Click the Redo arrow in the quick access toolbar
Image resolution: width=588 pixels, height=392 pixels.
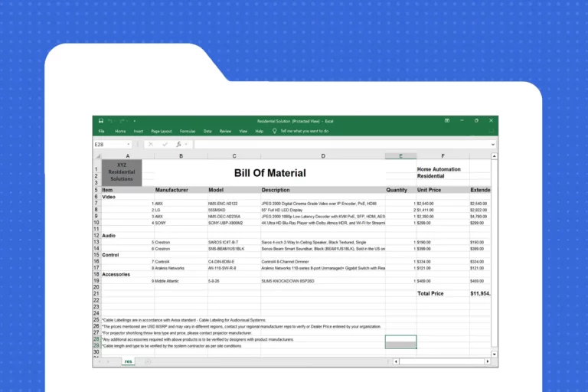coord(122,121)
